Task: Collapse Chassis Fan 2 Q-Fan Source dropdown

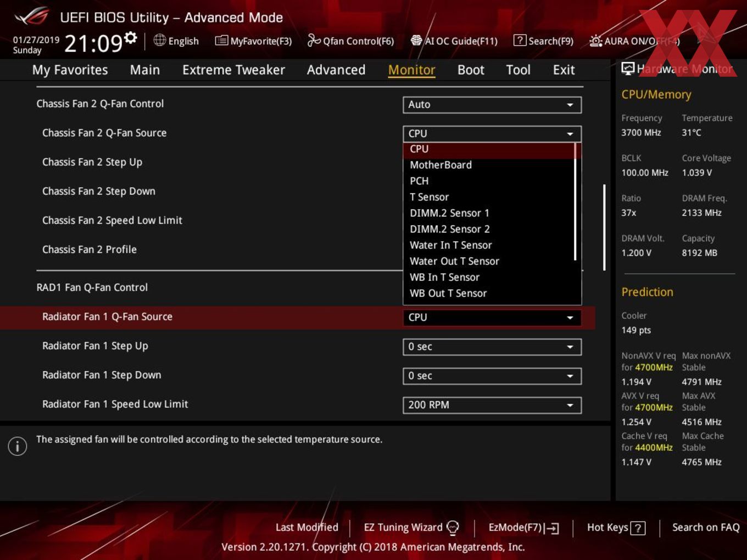Action: pyautogui.click(x=492, y=133)
